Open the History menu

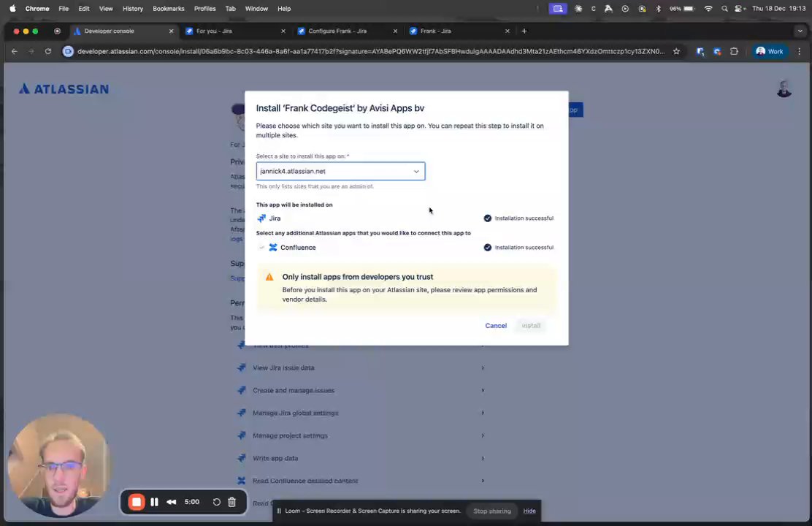[x=133, y=9]
